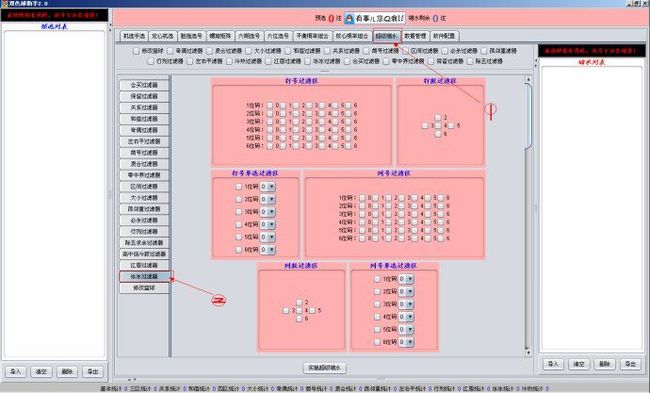Select 零中界过滤器 in the side filter list
This screenshot has width=650, height=393.
tap(144, 175)
